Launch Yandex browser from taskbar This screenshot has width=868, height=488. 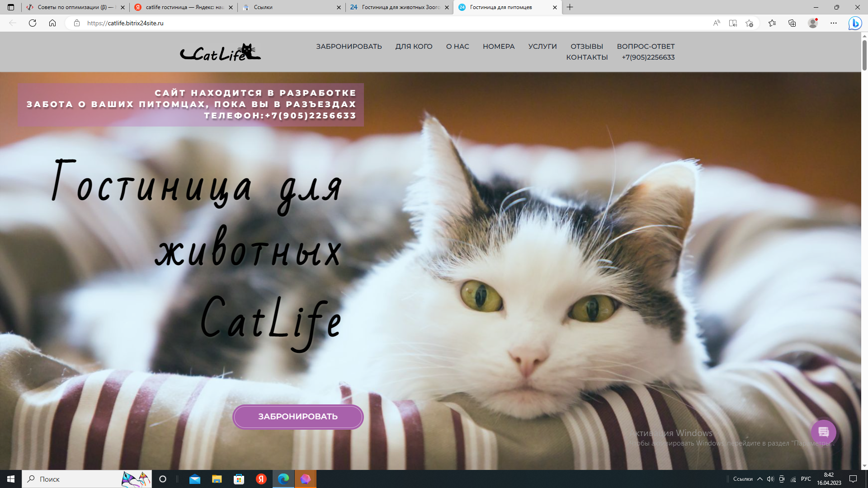[x=261, y=479]
